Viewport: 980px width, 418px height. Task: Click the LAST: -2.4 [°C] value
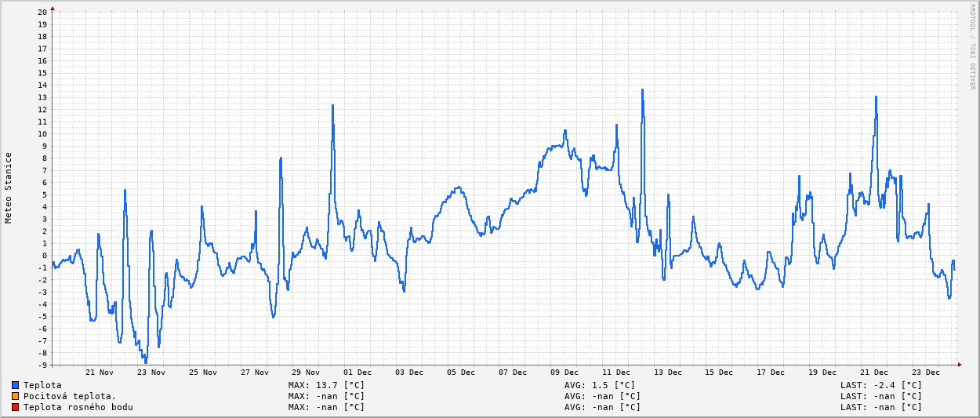881,385
